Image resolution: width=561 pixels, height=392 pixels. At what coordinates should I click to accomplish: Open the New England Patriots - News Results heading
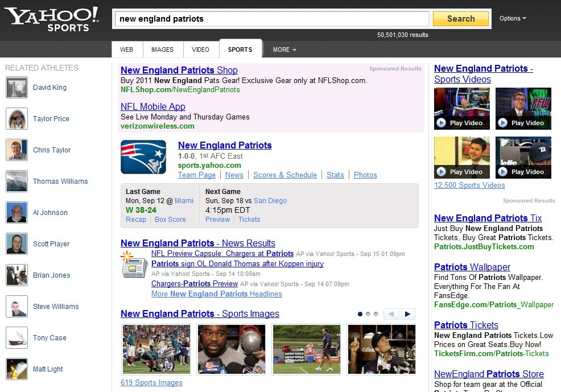(198, 243)
